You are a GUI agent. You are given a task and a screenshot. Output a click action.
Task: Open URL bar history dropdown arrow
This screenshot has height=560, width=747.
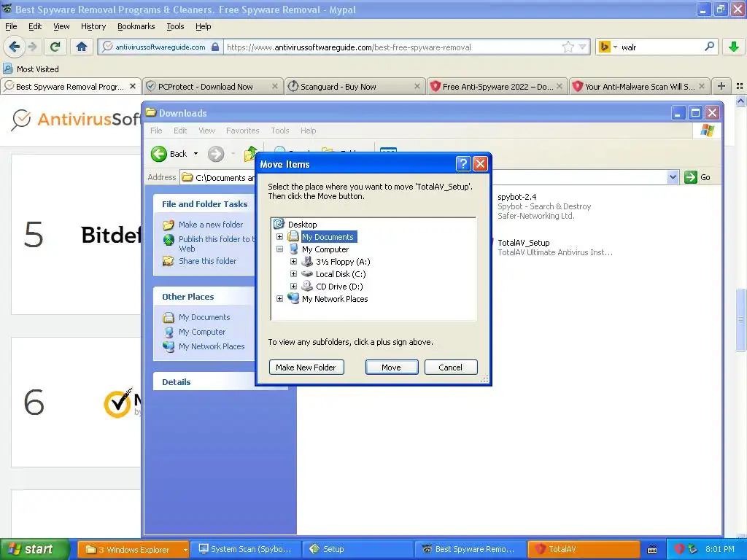coord(582,47)
